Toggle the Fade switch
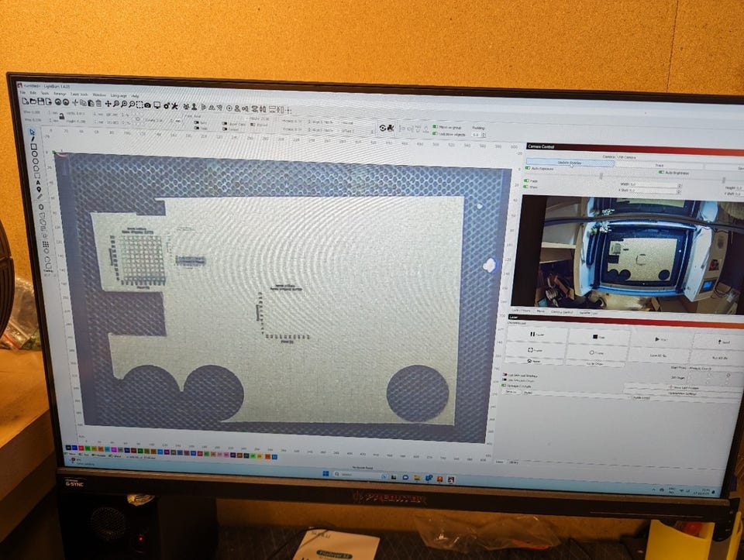744x560 pixels. tap(525, 180)
